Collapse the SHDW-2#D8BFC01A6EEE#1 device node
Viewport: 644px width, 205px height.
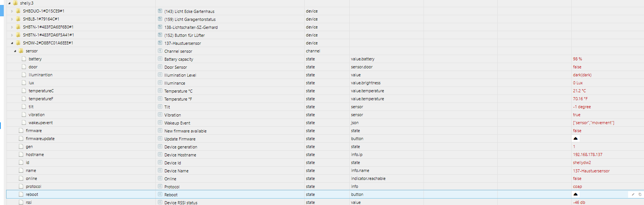click(x=12, y=43)
